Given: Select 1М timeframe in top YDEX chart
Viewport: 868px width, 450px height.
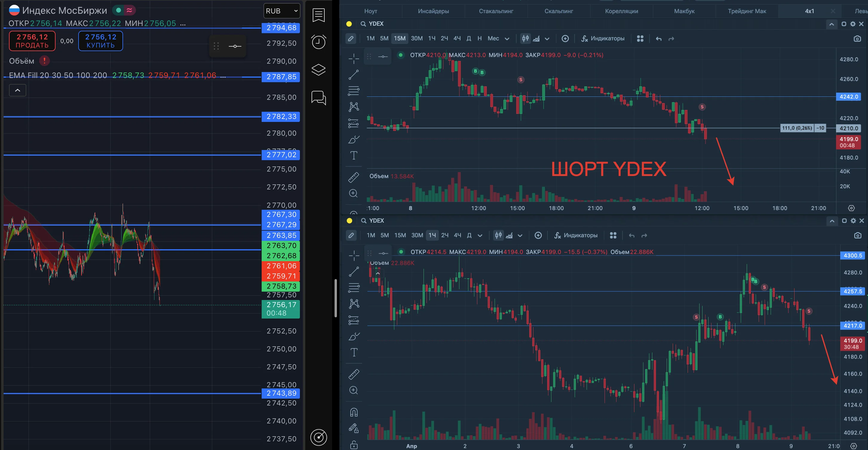Looking at the screenshot, I should pyautogui.click(x=370, y=39).
